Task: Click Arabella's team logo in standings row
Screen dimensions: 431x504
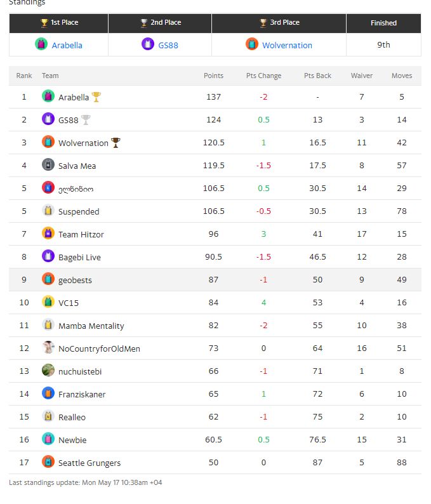Action: point(48,96)
